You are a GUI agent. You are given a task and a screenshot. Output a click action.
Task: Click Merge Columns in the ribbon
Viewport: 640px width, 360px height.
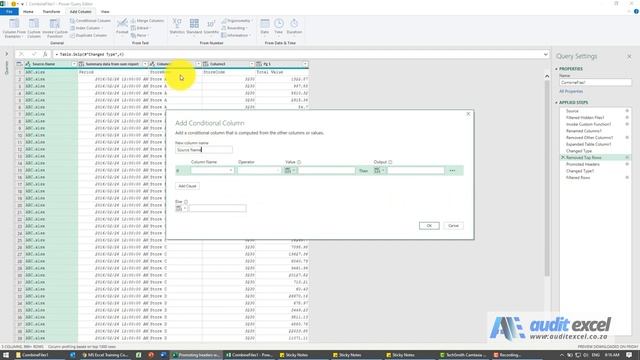tap(147, 21)
